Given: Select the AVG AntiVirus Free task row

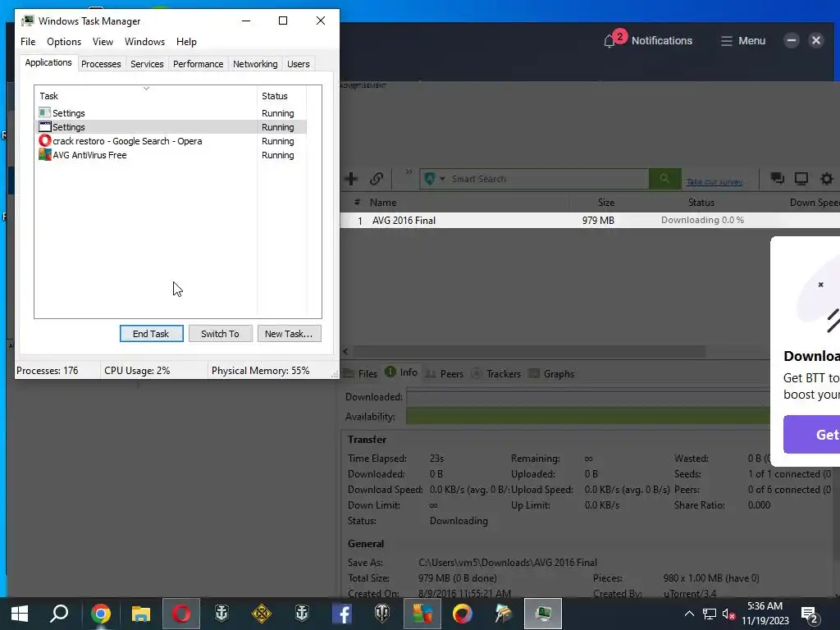Looking at the screenshot, I should (x=171, y=155).
